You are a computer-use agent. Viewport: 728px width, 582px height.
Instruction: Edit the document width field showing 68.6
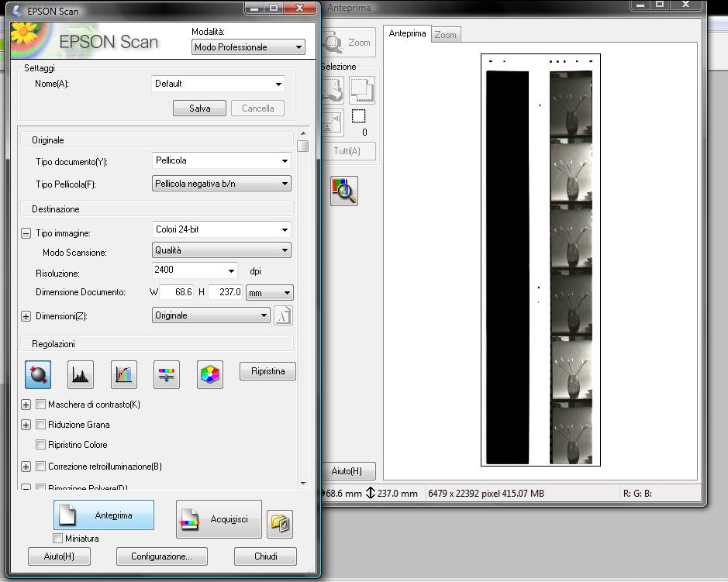180,292
